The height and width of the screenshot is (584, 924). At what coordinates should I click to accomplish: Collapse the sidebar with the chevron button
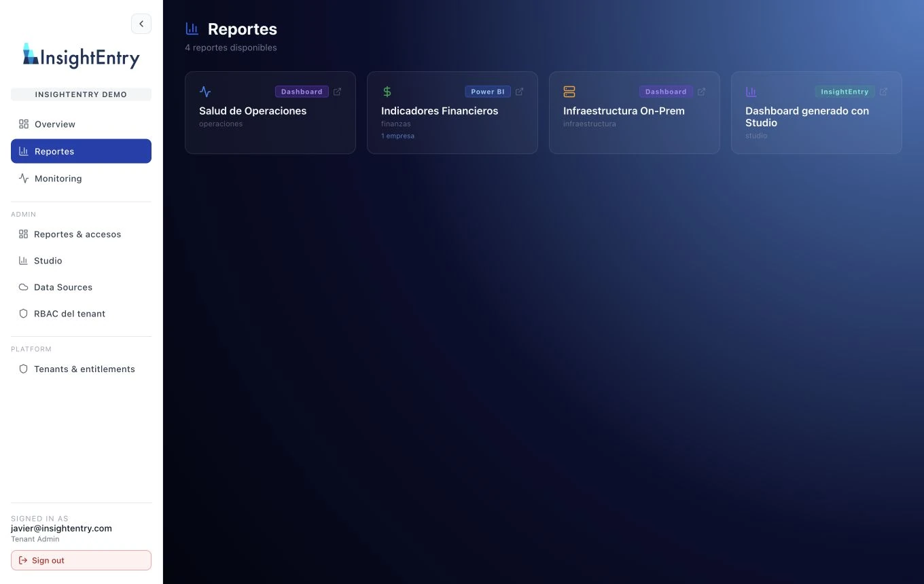click(141, 24)
